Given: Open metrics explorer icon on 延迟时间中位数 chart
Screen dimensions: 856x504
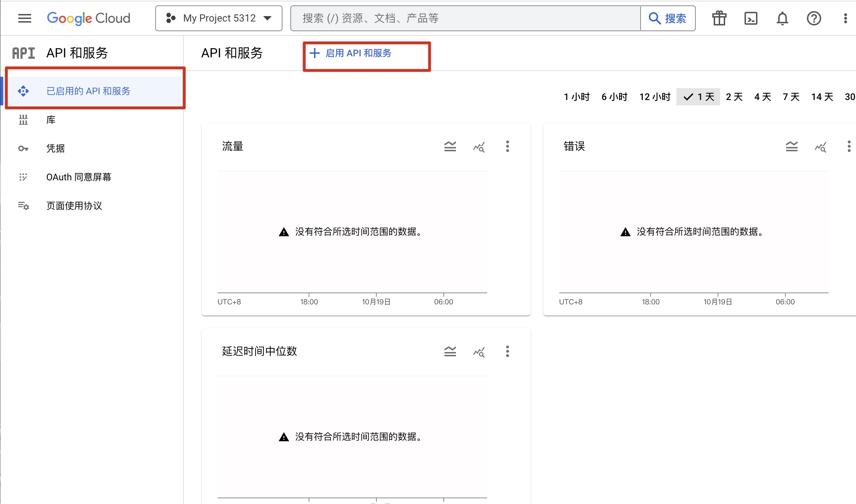Looking at the screenshot, I should coord(479,351).
